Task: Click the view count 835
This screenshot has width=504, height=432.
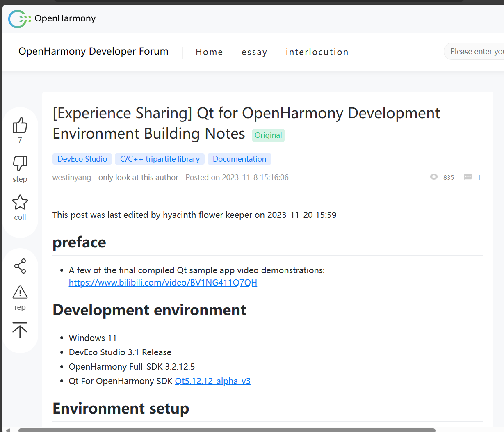Action: [x=449, y=177]
